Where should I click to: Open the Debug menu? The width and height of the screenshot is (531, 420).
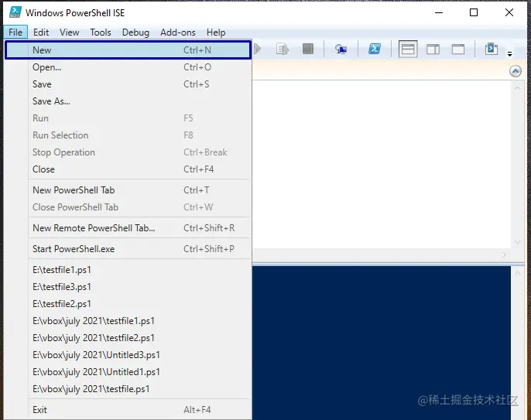(x=135, y=32)
